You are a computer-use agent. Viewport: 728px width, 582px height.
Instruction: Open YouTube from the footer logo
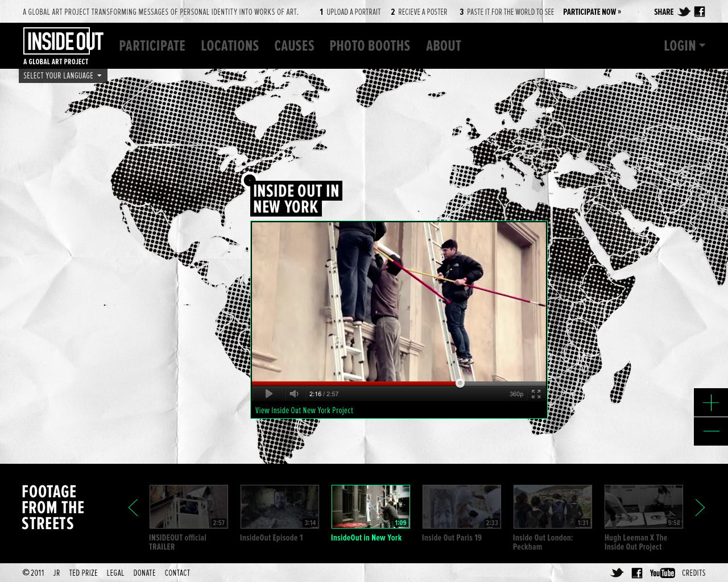tap(663, 573)
